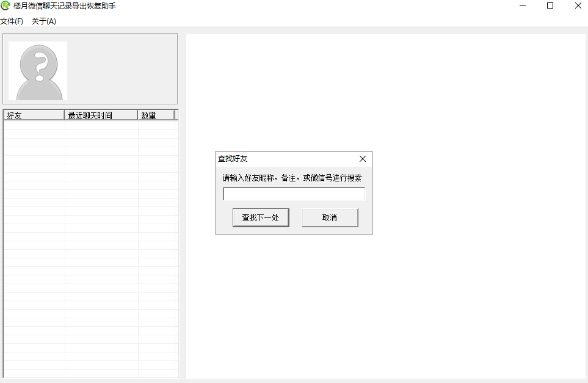This screenshot has width=588, height=383.
Task: Open the 文件(F) menu
Action: 12,21
